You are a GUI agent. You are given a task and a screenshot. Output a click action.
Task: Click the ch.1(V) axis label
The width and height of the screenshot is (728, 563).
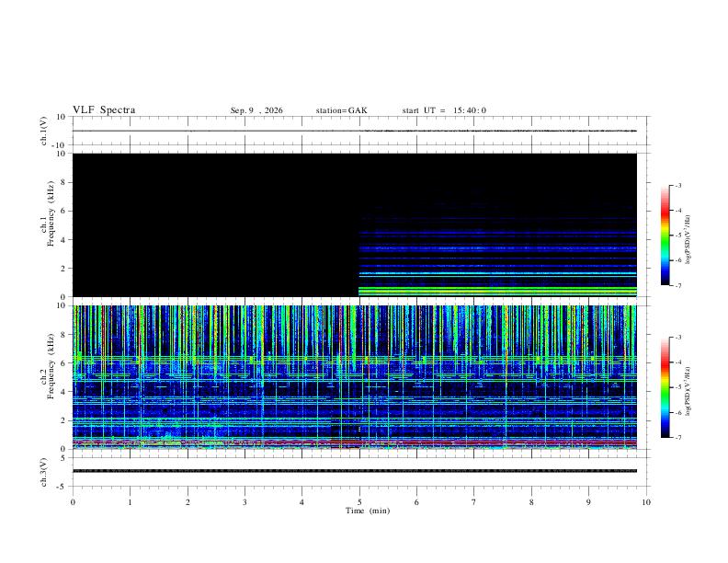44,131
